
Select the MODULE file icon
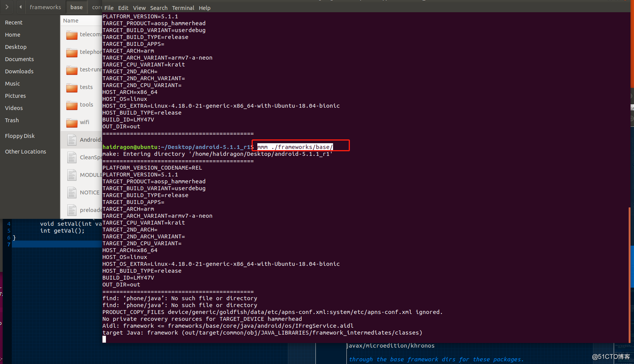tap(72, 175)
